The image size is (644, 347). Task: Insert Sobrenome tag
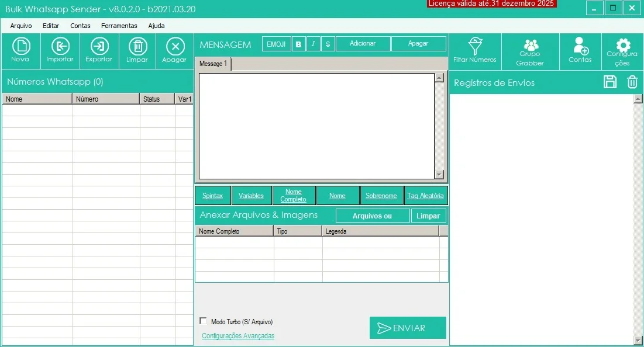(x=381, y=196)
